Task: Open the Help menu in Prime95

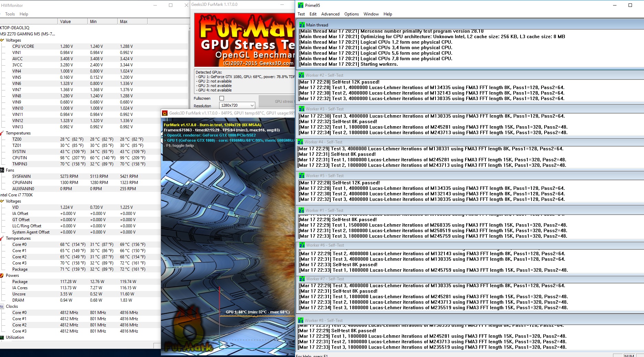Action: (x=388, y=14)
